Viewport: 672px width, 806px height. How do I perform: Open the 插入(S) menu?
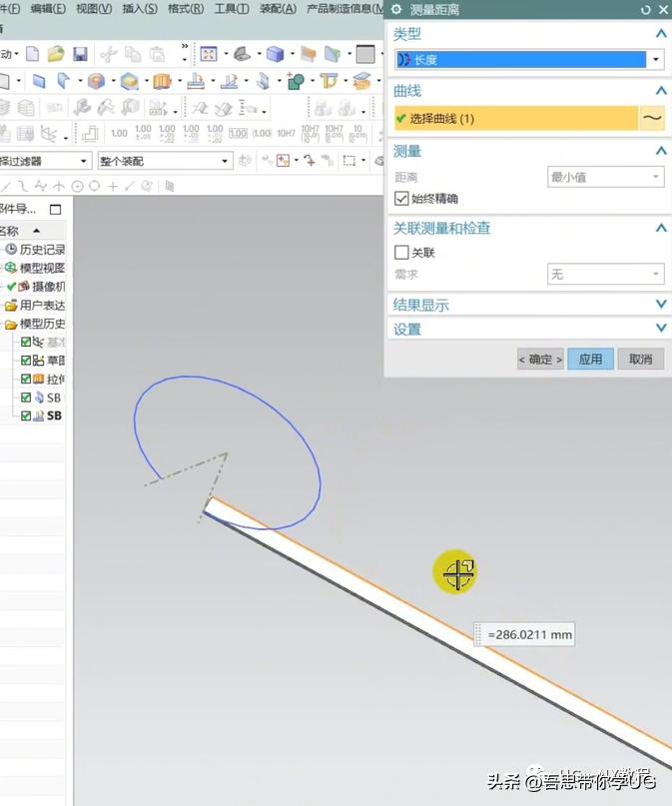click(x=140, y=9)
